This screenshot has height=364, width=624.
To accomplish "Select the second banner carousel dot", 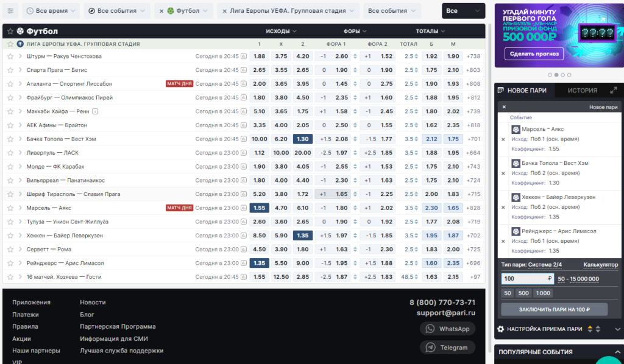I will pyautogui.click(x=556, y=75).
